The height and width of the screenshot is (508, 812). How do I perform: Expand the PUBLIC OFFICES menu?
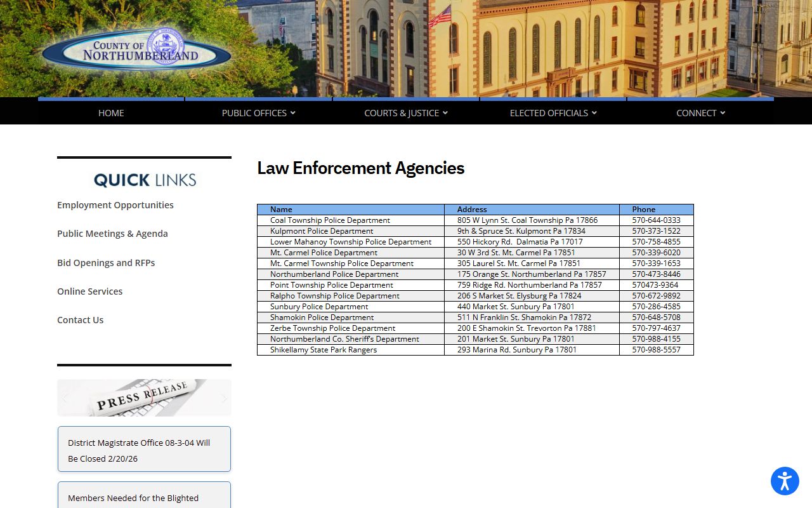pyautogui.click(x=258, y=113)
